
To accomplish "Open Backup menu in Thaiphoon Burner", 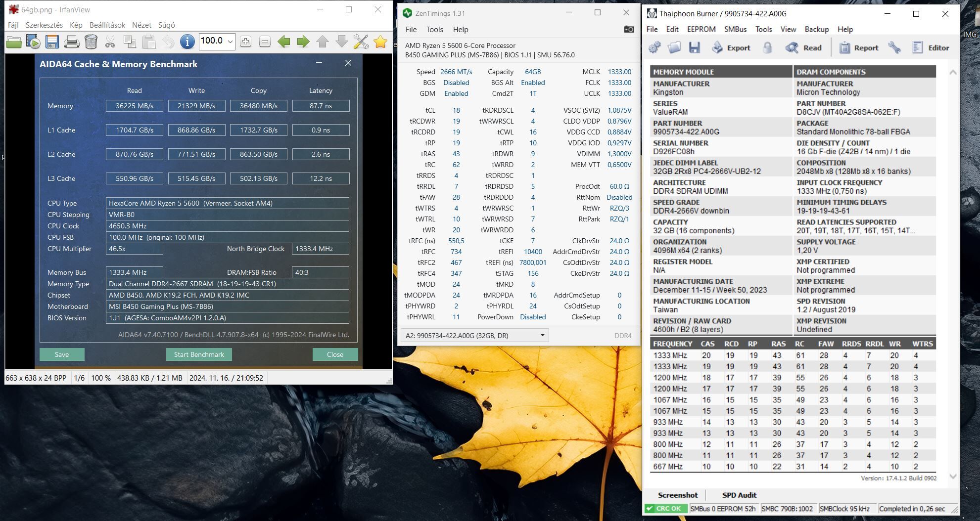I will pos(817,29).
